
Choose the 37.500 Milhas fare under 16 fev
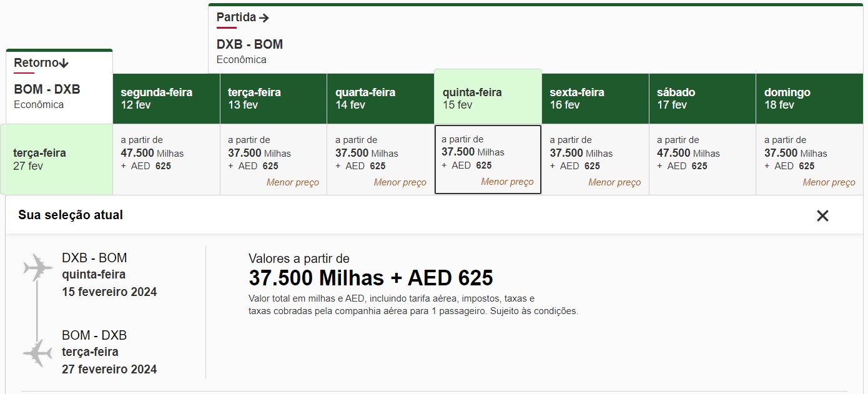[595, 160]
